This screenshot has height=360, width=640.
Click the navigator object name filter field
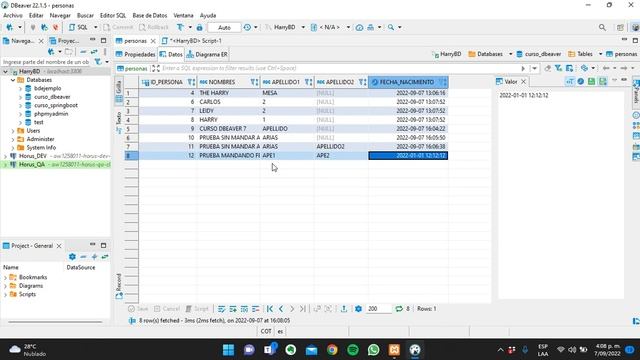(46, 62)
